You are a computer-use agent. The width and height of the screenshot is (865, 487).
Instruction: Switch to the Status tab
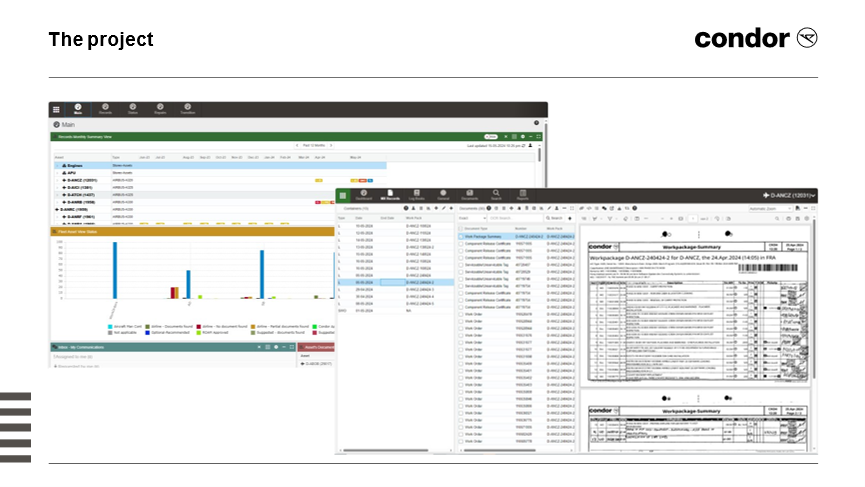[x=133, y=109]
